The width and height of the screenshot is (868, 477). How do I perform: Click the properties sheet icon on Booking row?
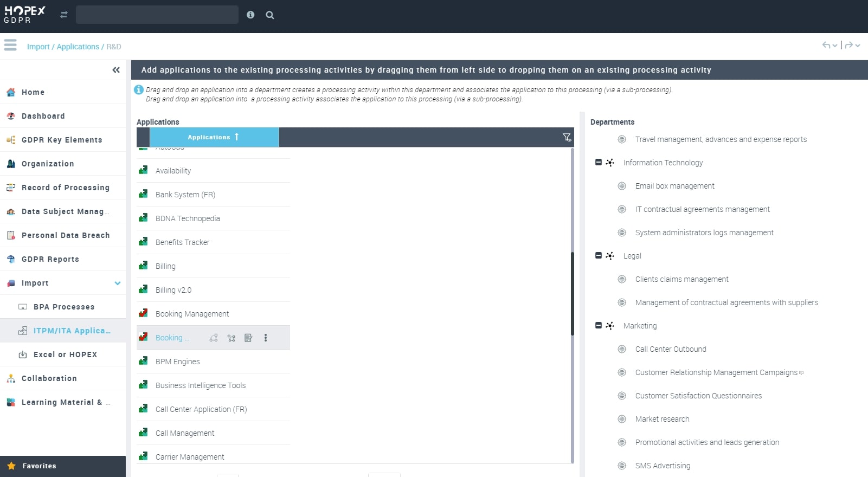pos(248,338)
